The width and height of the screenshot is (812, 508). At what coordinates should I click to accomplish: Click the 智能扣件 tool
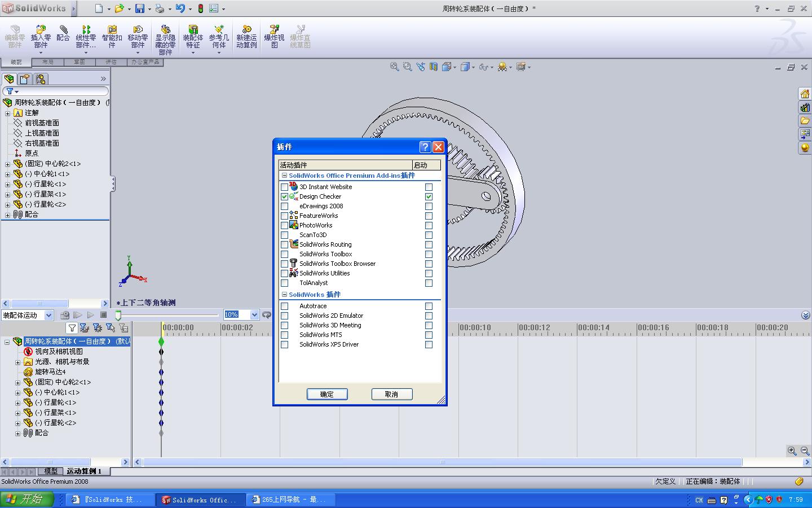(112, 37)
